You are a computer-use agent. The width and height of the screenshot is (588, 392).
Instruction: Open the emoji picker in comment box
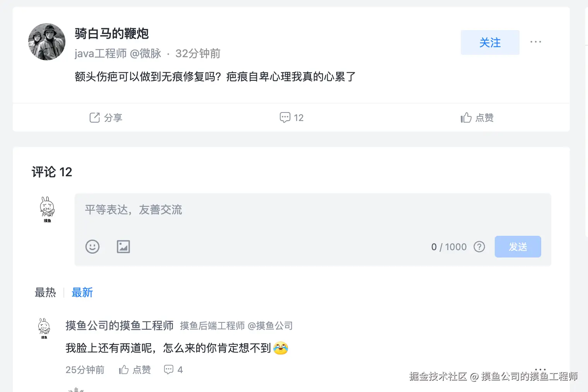92,247
